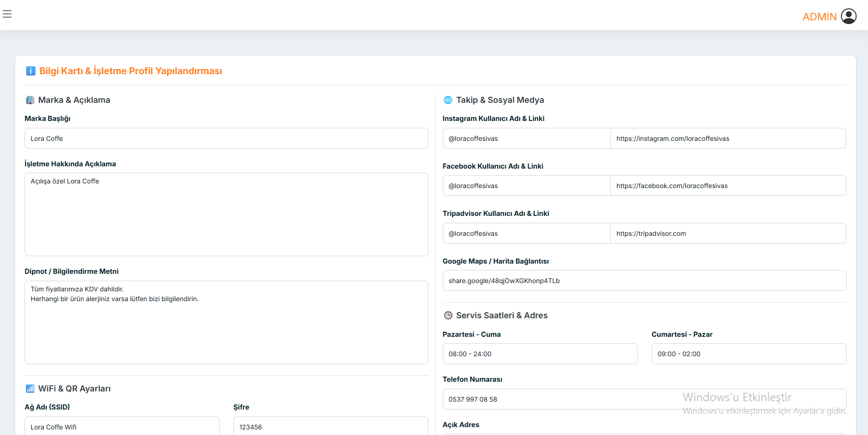The width and height of the screenshot is (868, 435).
Task: Click the Servis Saatleri & Adres section title
Action: tap(502, 315)
